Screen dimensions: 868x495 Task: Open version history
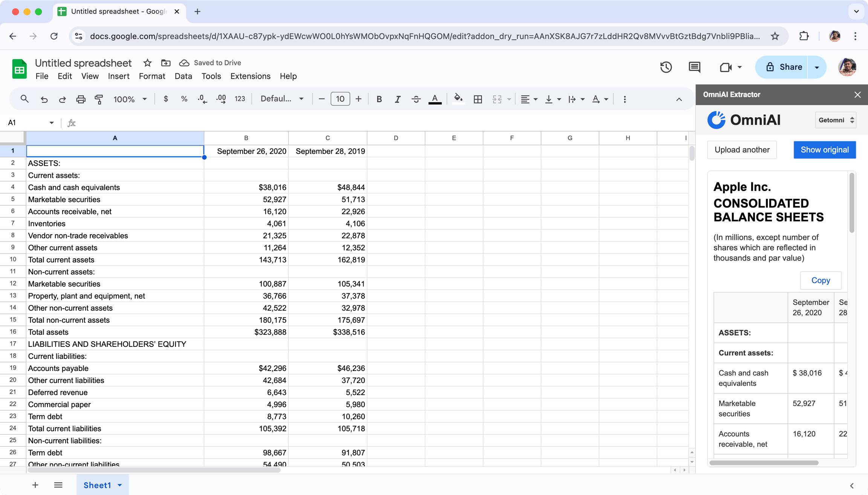click(x=666, y=67)
